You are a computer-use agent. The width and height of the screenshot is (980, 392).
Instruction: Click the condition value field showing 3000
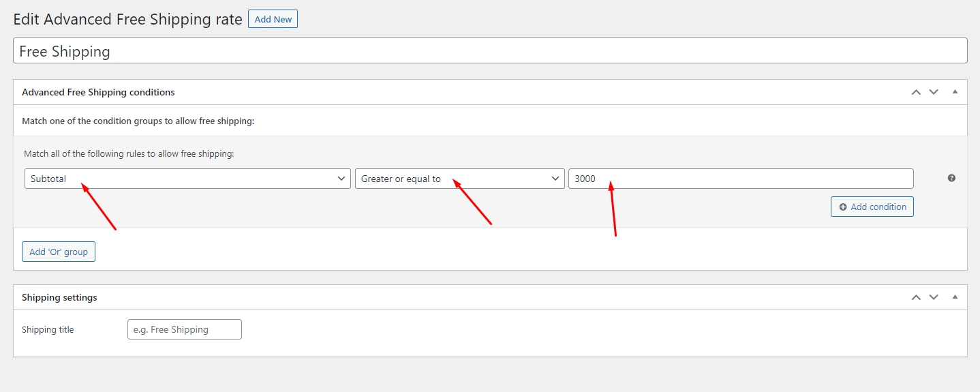[740, 179]
